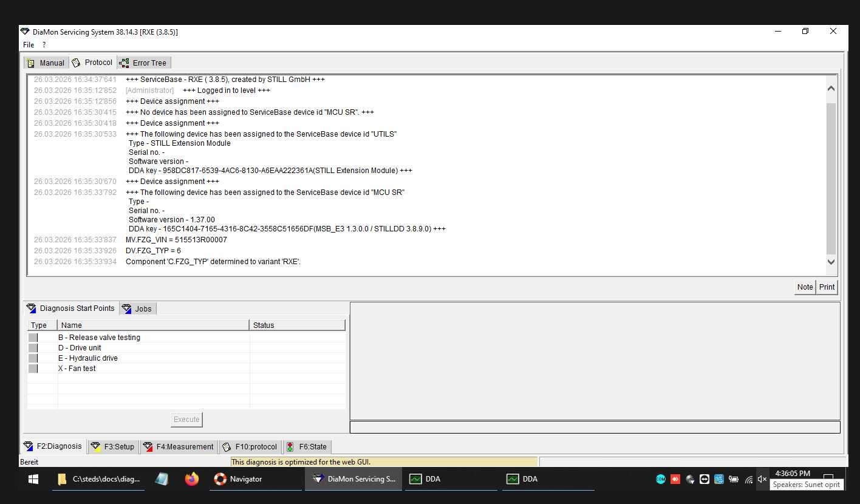Click the DV.FZG_TYP = 6 log line
Image resolution: width=860 pixels, height=504 pixels.
tap(153, 251)
